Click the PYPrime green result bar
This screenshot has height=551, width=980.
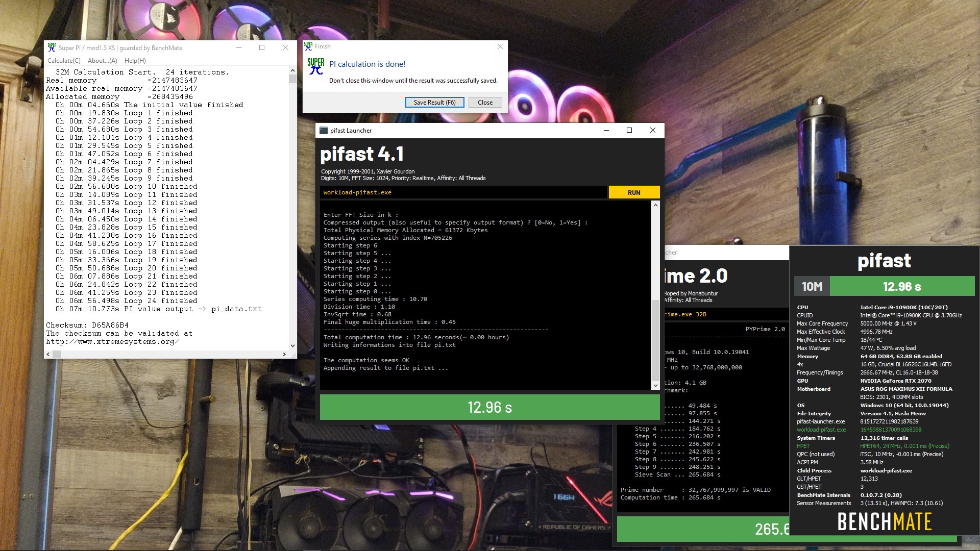tap(703, 529)
